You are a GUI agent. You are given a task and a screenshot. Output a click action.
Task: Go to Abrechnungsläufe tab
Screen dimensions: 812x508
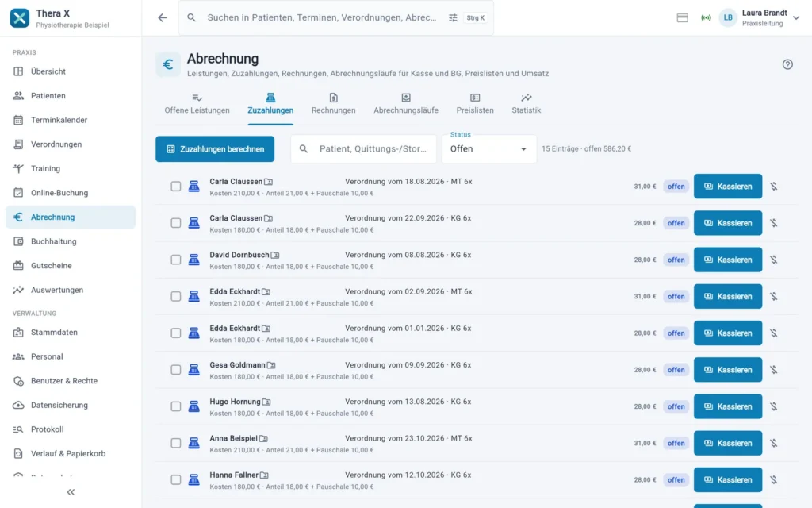pyautogui.click(x=406, y=104)
